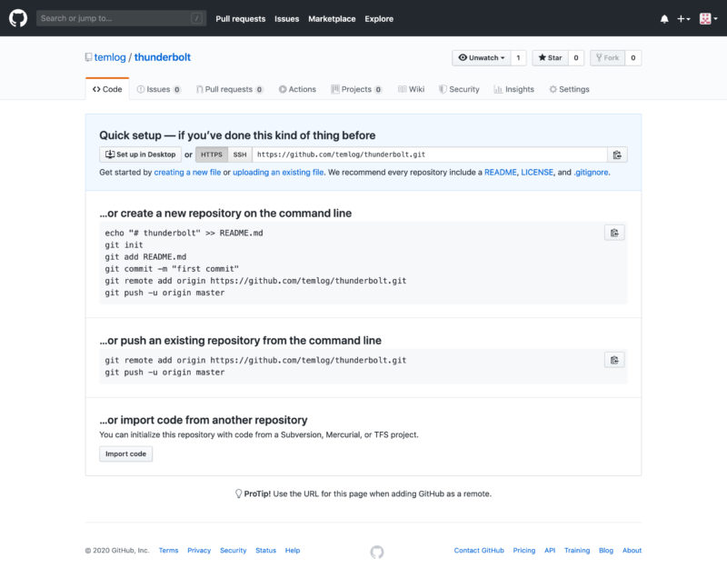Click the fork count next to Fork
This screenshot has width=727, height=588.
tap(632, 58)
